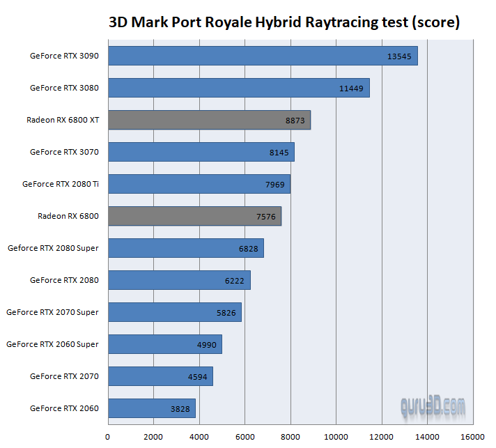This screenshot has height=448, width=496.
Task: Click the 13545 score value
Action: (401, 56)
